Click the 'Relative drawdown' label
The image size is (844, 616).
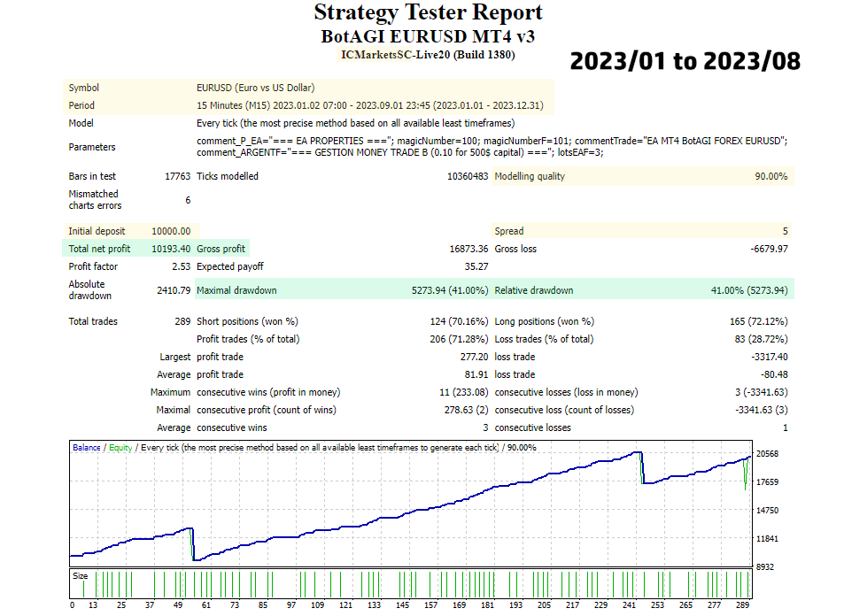[534, 290]
